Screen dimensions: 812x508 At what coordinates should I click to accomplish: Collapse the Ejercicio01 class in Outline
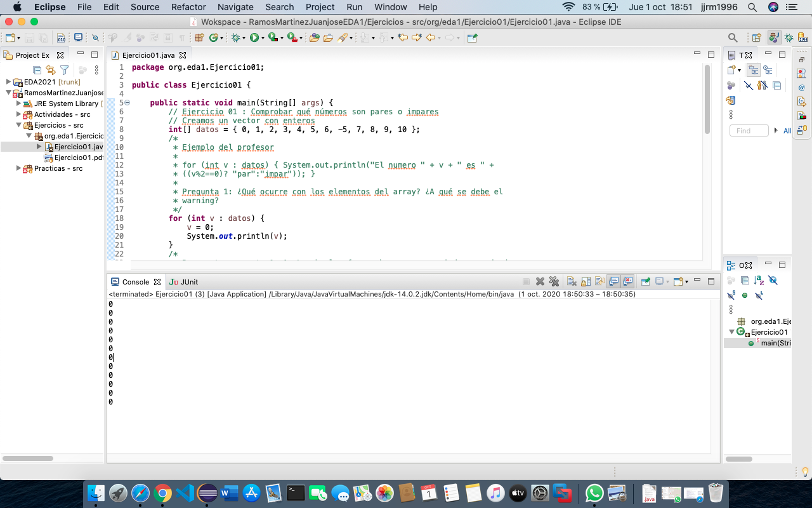click(x=731, y=332)
